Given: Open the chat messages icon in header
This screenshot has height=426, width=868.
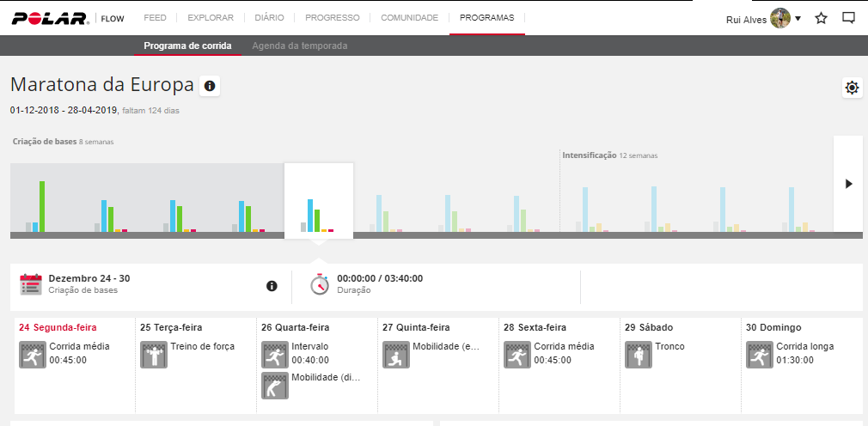Looking at the screenshot, I should [848, 18].
